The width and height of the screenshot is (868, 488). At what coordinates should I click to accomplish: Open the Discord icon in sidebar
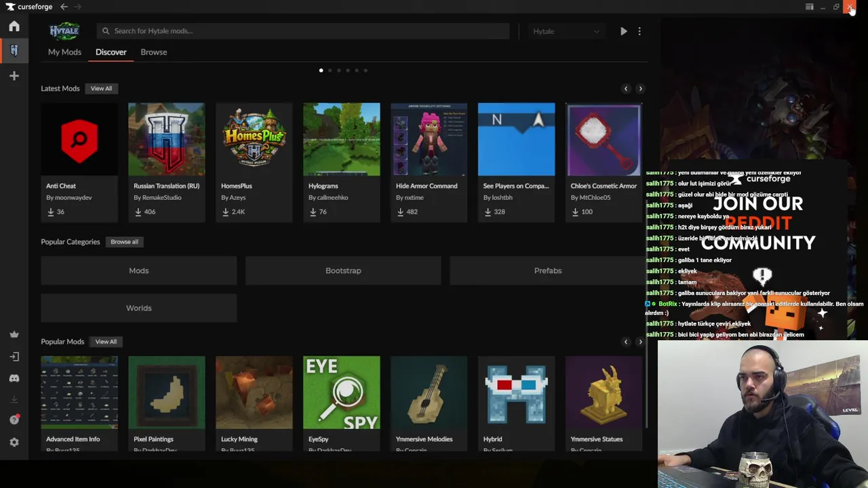pyautogui.click(x=14, y=378)
